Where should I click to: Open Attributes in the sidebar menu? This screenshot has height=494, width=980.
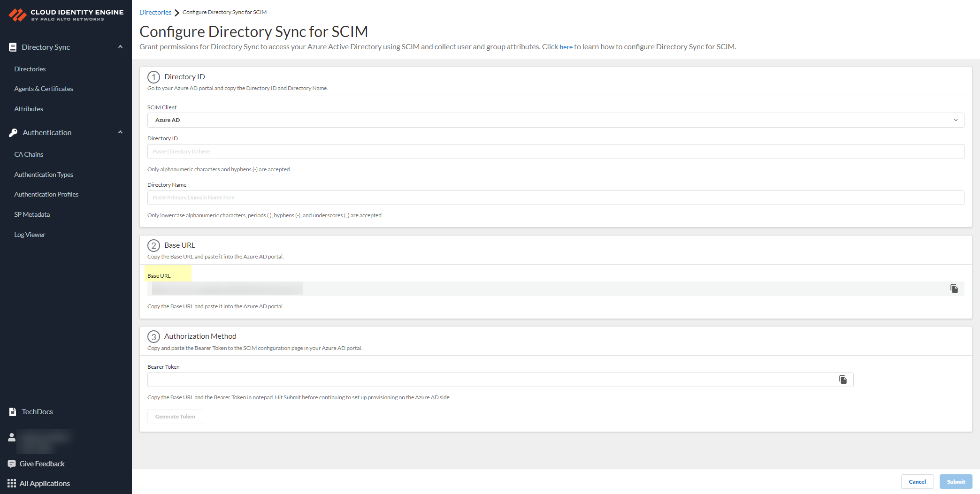tap(28, 108)
